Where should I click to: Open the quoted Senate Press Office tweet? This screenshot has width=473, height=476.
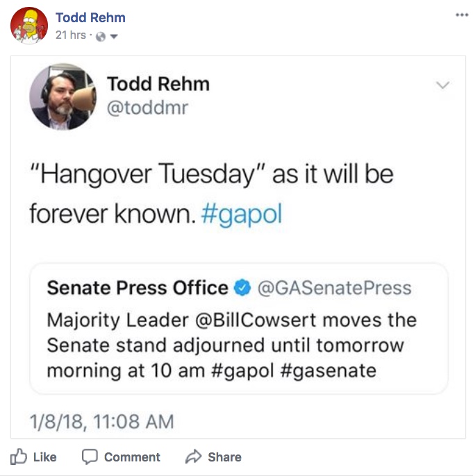239,329
